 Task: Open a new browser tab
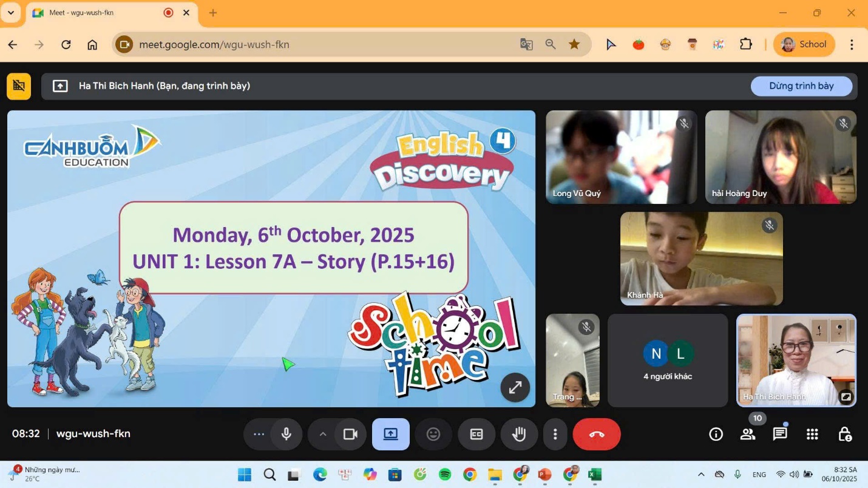tap(213, 13)
